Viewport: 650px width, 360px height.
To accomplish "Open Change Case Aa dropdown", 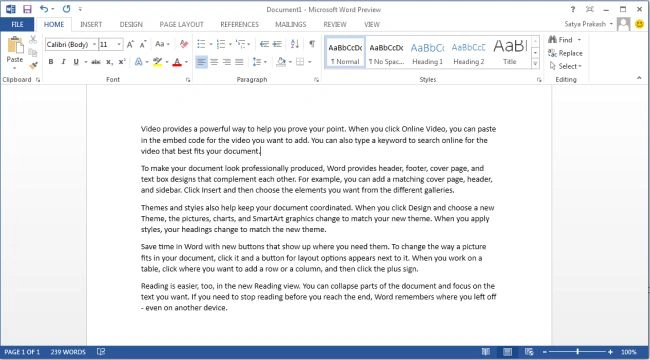I will tap(162, 44).
